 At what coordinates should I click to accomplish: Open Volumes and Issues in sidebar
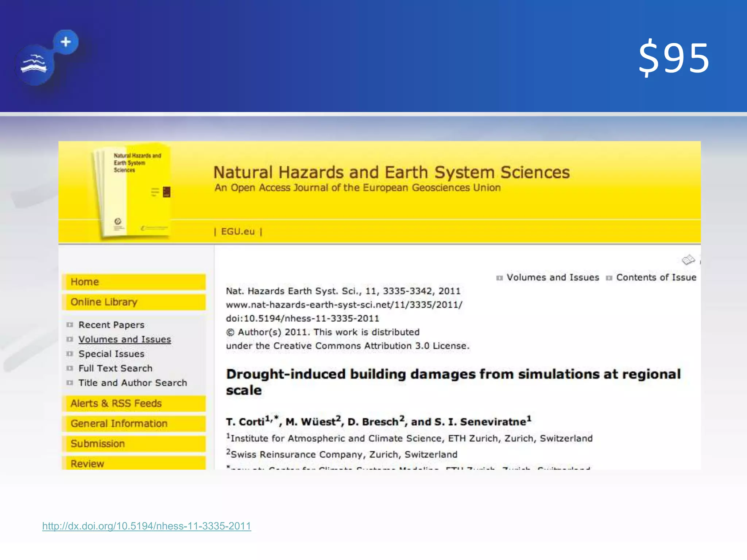[x=125, y=339]
